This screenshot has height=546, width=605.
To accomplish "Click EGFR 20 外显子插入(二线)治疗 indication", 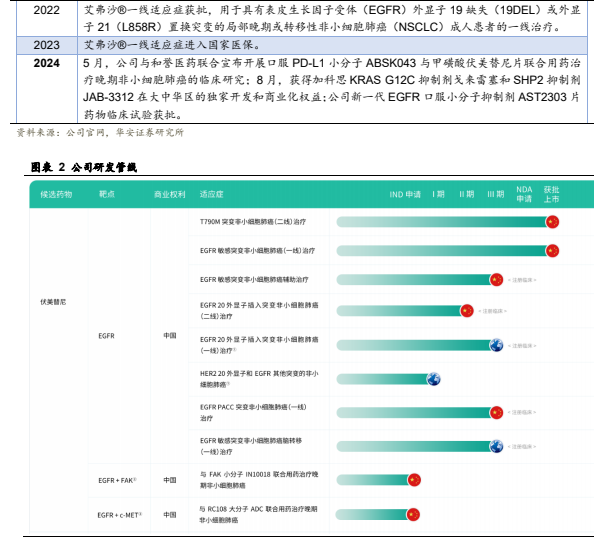I will 259,311.
